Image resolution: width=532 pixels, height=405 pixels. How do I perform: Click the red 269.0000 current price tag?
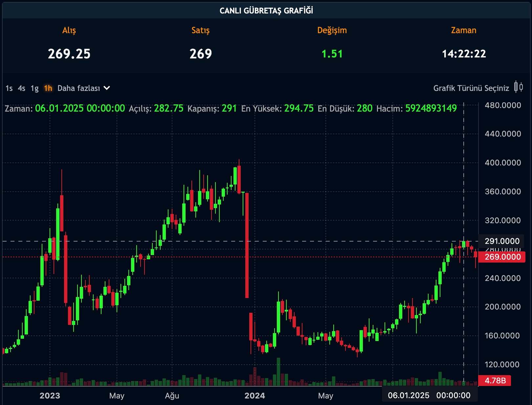click(x=502, y=257)
